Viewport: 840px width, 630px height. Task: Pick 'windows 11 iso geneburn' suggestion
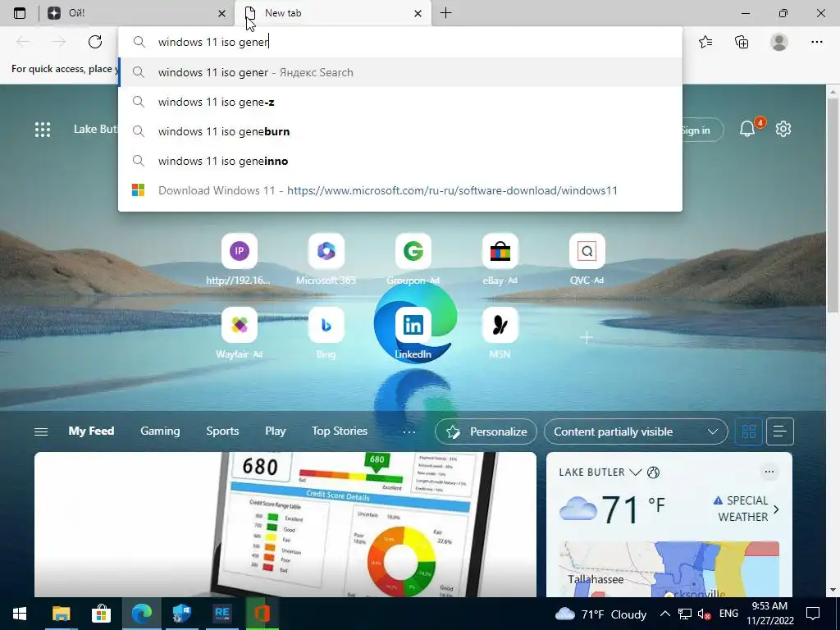click(400, 131)
